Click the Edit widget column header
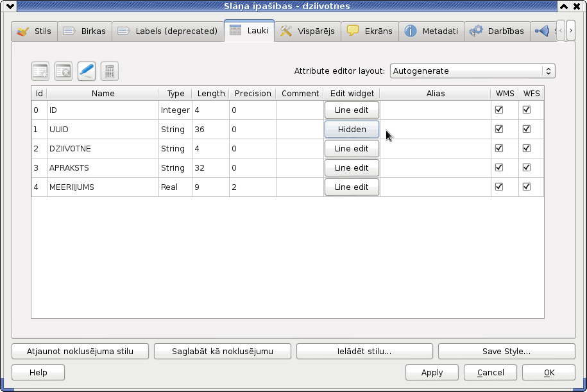Viewport: 587px width, 392px height. [352, 94]
